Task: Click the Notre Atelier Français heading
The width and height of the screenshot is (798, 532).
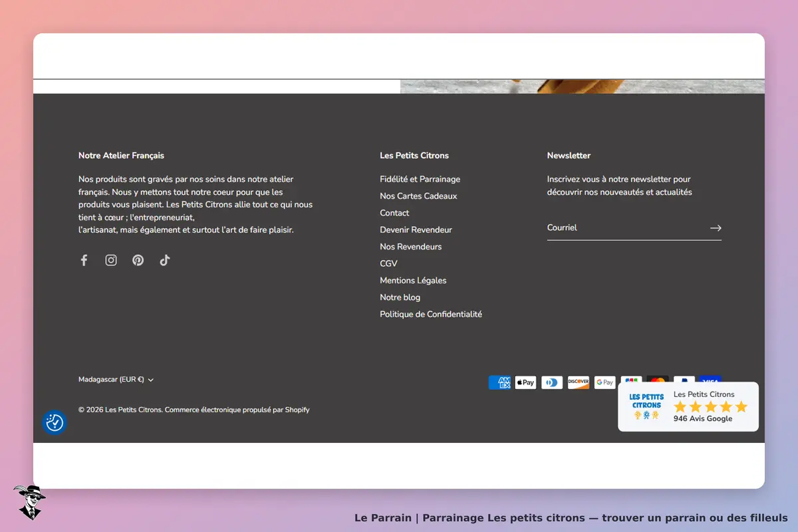Action: pos(121,156)
